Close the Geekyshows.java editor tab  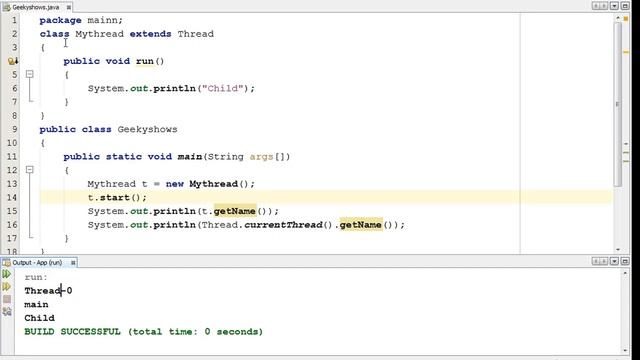click(x=69, y=7)
